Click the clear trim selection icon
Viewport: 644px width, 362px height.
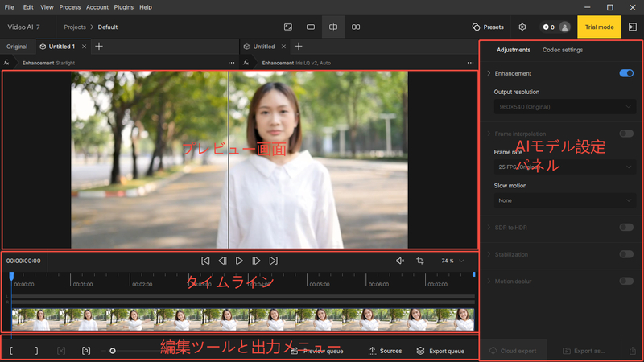tap(61, 351)
